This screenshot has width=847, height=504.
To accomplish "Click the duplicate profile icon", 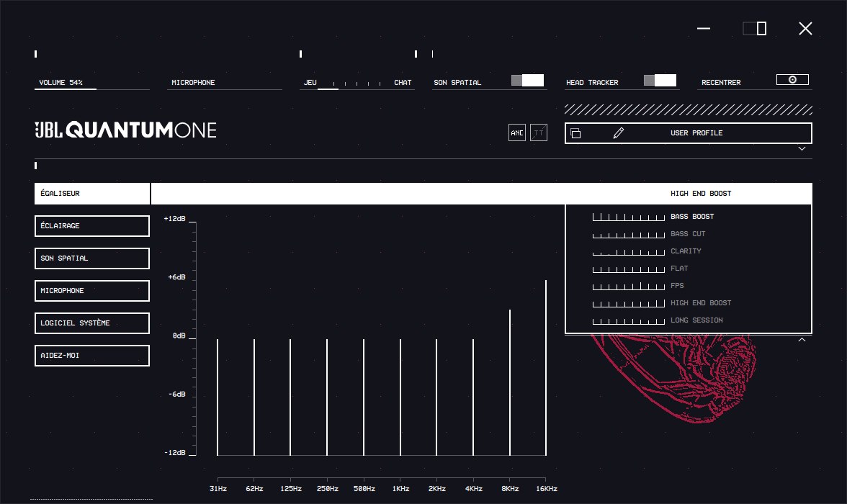I will [x=576, y=133].
